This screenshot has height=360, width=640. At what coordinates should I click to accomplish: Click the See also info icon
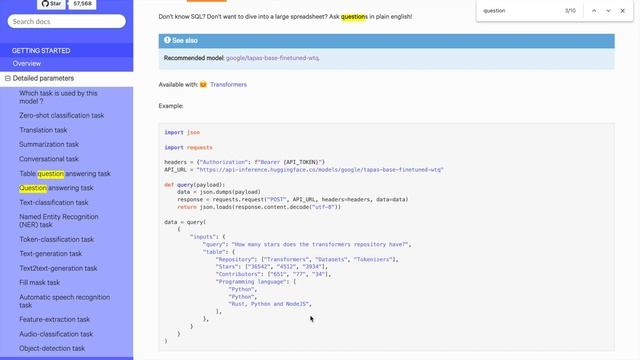click(x=167, y=40)
